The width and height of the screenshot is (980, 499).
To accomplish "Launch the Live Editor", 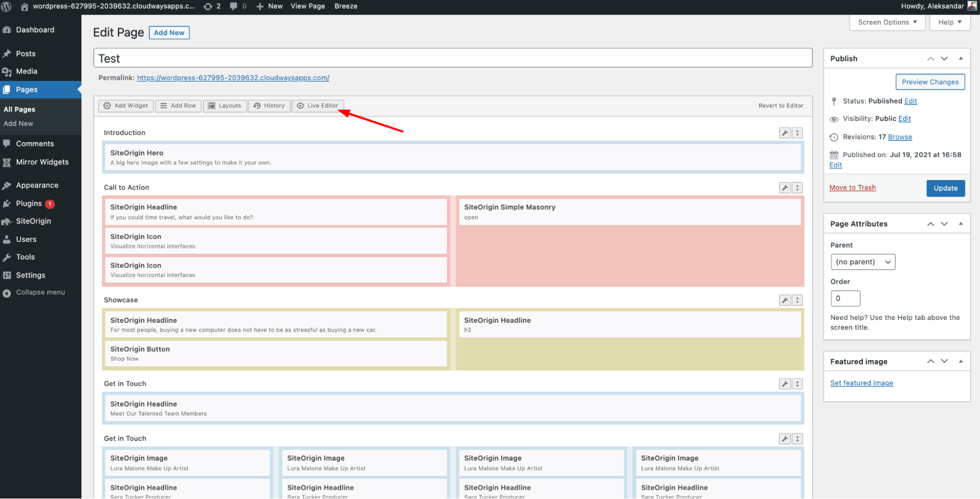I will click(318, 105).
